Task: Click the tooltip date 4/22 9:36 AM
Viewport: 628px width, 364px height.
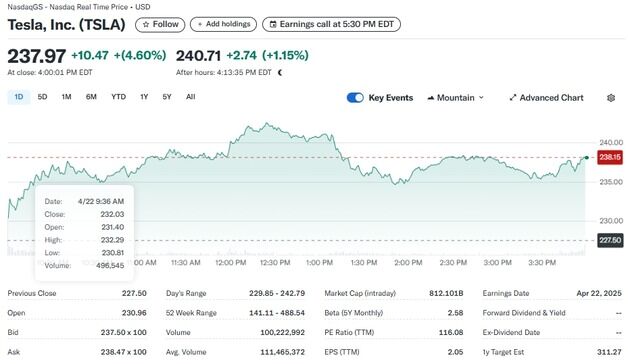Action: pos(101,201)
